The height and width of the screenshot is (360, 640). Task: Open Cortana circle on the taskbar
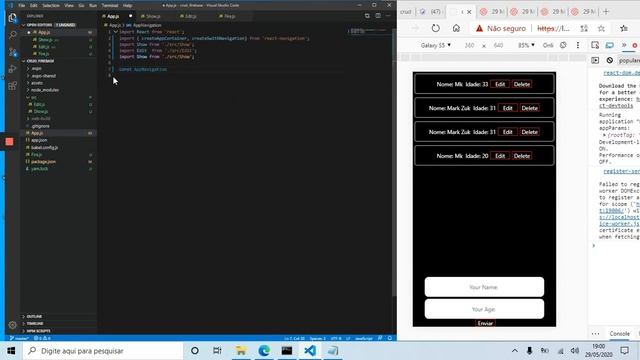195,351
